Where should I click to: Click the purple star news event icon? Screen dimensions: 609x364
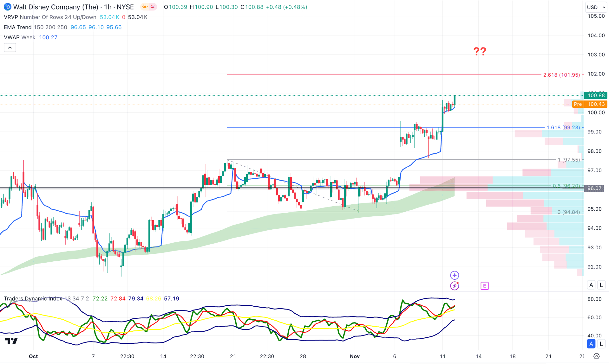tap(455, 275)
